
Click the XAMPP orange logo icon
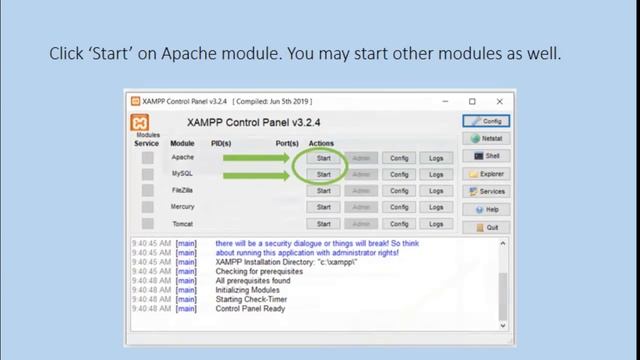click(x=140, y=122)
